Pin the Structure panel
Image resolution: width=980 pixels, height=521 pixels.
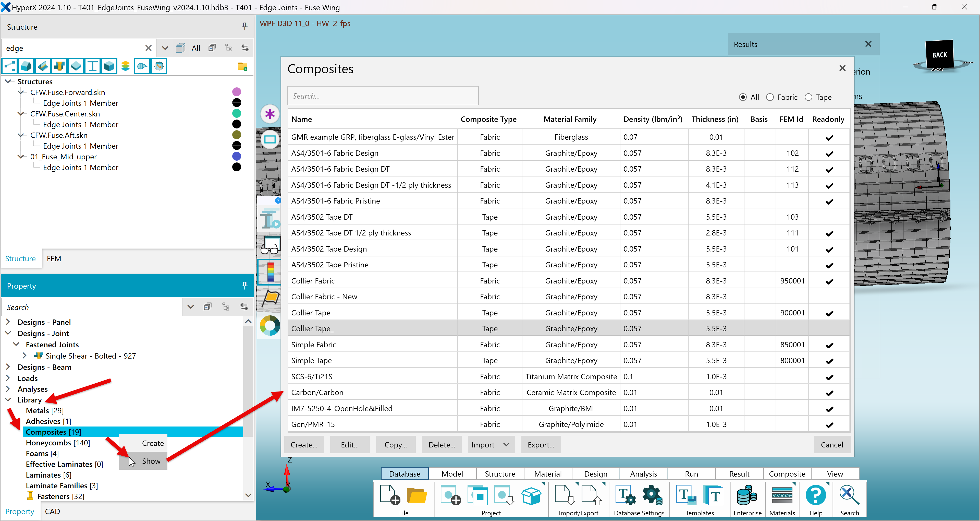click(245, 26)
